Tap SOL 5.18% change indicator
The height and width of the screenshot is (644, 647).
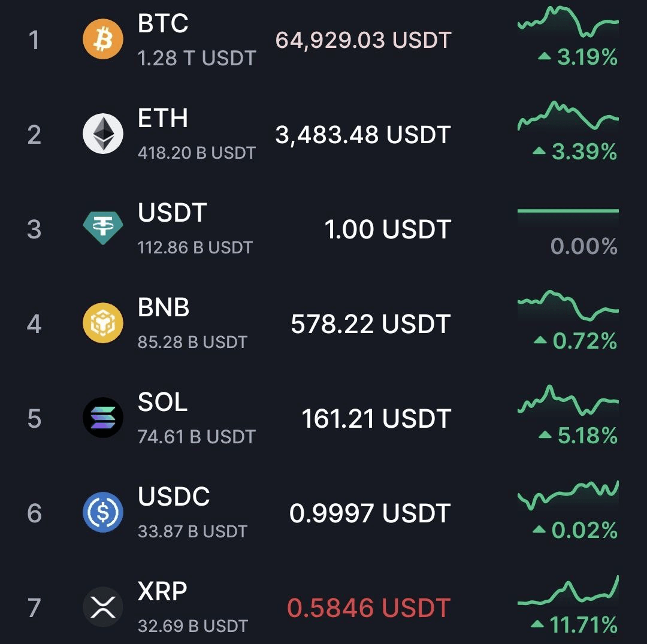tap(578, 436)
